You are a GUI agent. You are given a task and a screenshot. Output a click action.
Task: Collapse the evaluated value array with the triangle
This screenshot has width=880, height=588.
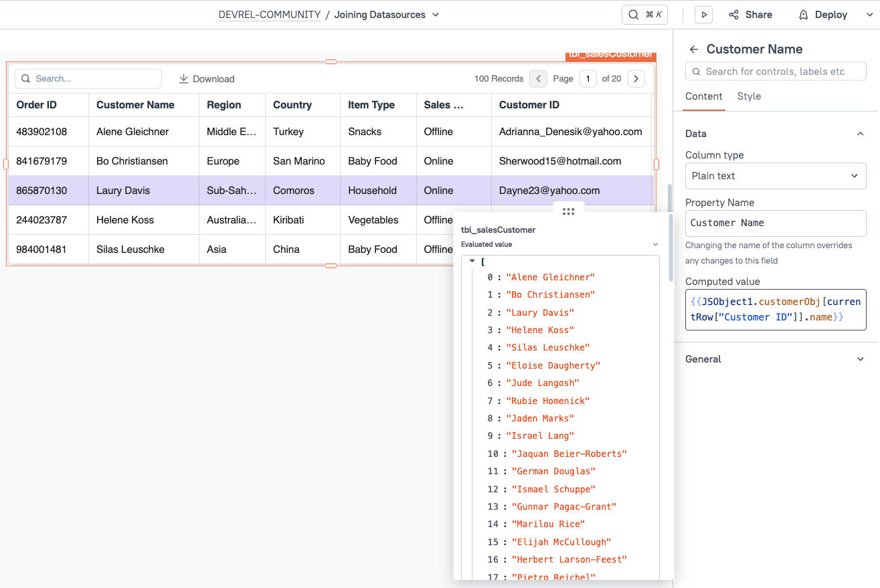pyautogui.click(x=472, y=261)
